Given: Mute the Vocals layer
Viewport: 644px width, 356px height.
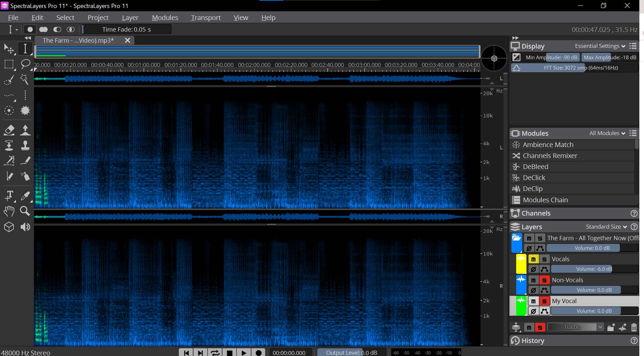Looking at the screenshot, I should (533, 259).
